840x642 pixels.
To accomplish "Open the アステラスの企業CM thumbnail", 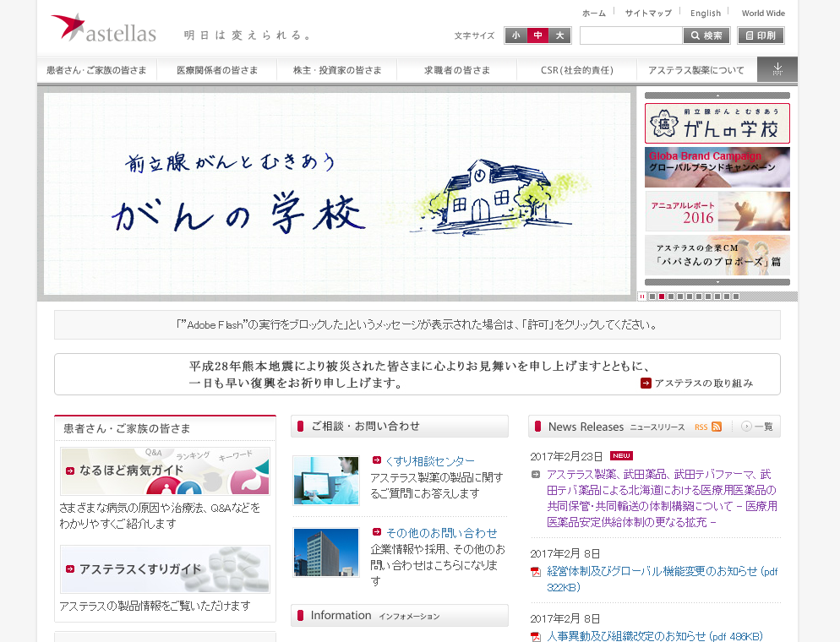I will tap(717, 255).
